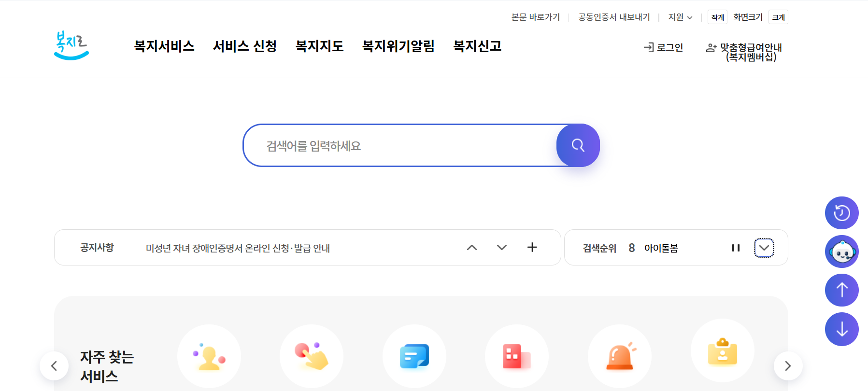The height and width of the screenshot is (391, 868).
Task: Click 본문 바로가기 link
Action: 536,17
